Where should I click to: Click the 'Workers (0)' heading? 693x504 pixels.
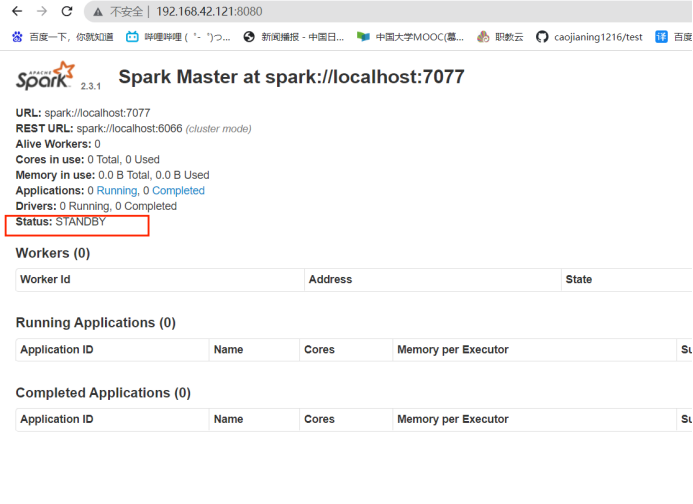pos(53,253)
